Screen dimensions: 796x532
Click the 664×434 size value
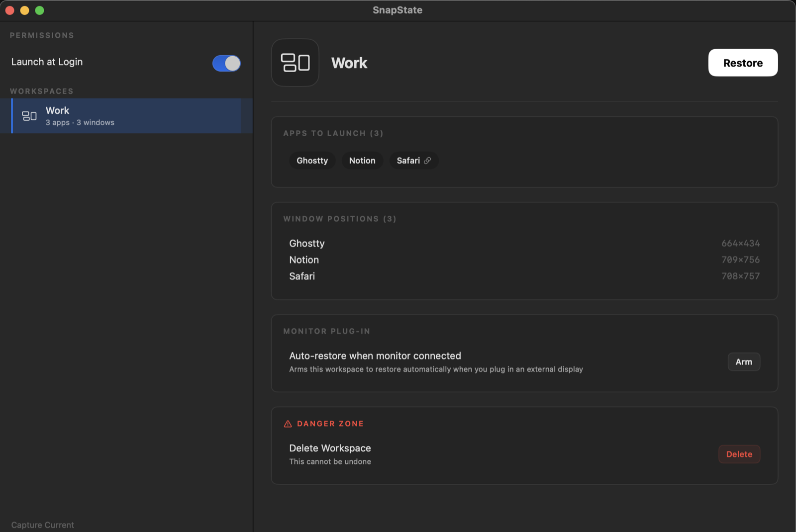(x=740, y=244)
